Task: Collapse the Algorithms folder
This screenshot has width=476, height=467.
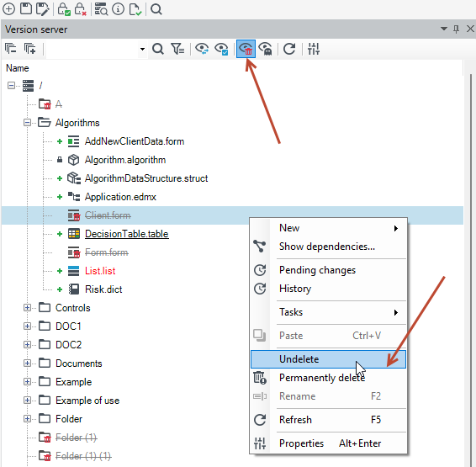Action: [x=27, y=123]
